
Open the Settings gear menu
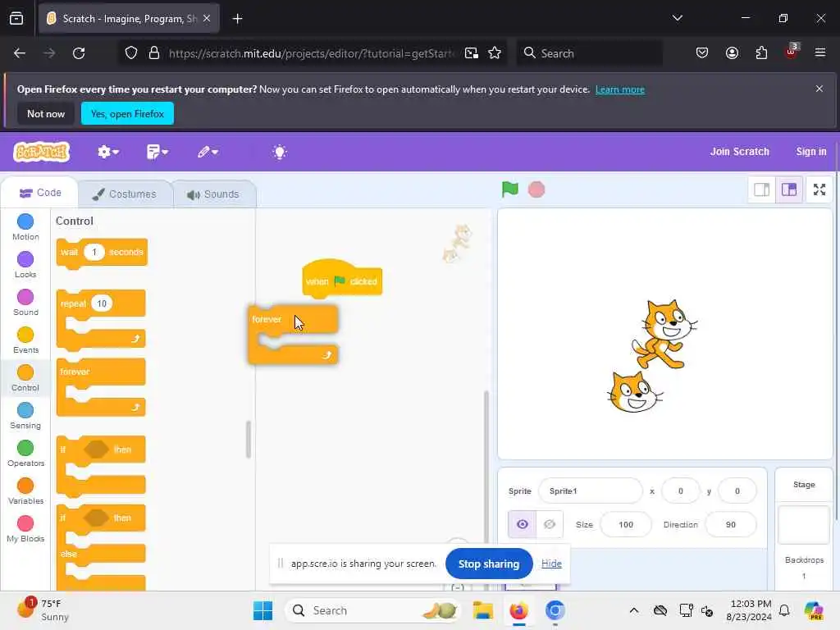pyautogui.click(x=107, y=152)
